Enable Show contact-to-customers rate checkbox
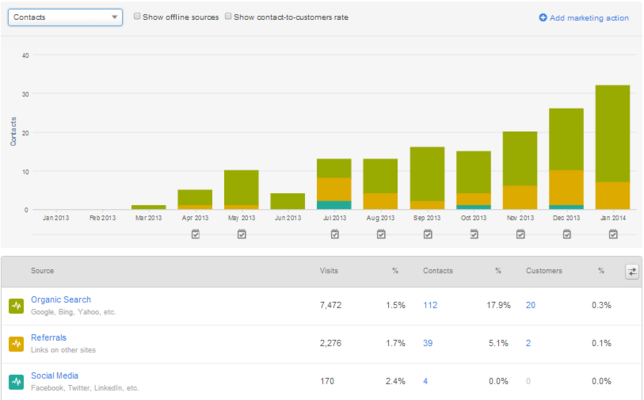 (x=228, y=16)
